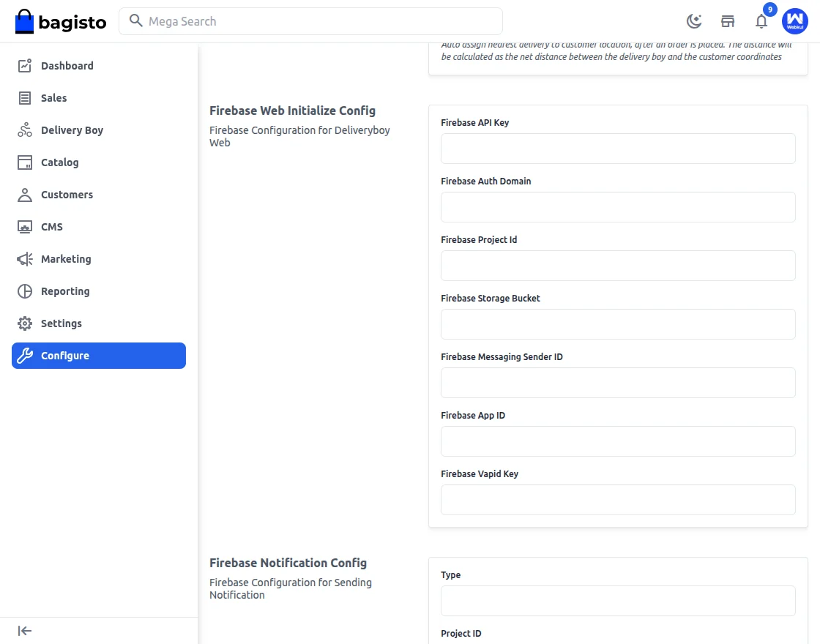Viewport: 820px width, 644px height.
Task: Toggle dark mode with moon icon
Action: pos(693,21)
